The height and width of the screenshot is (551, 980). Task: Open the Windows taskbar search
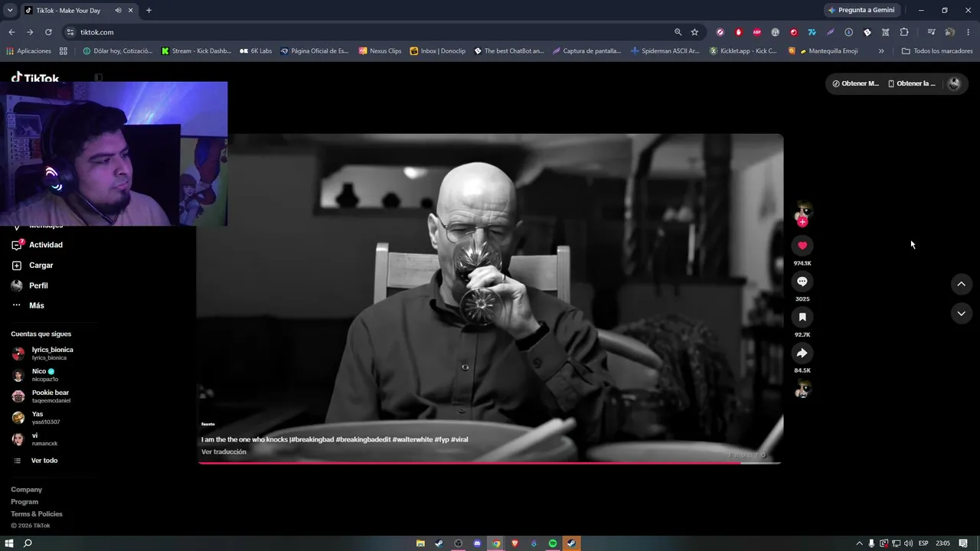[x=28, y=543]
